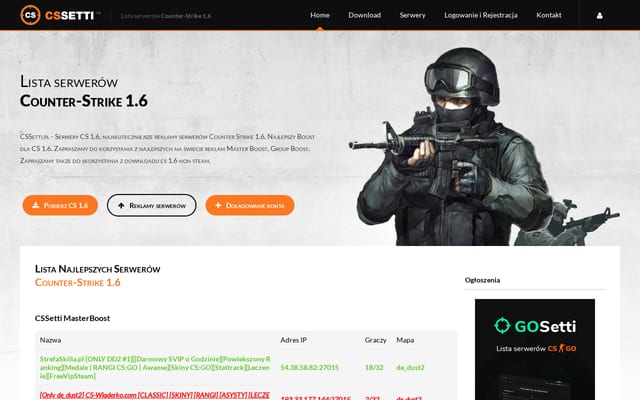The image size is (640, 400).
Task: Open the StrefaSkilla.pl server link
Action: (x=155, y=367)
